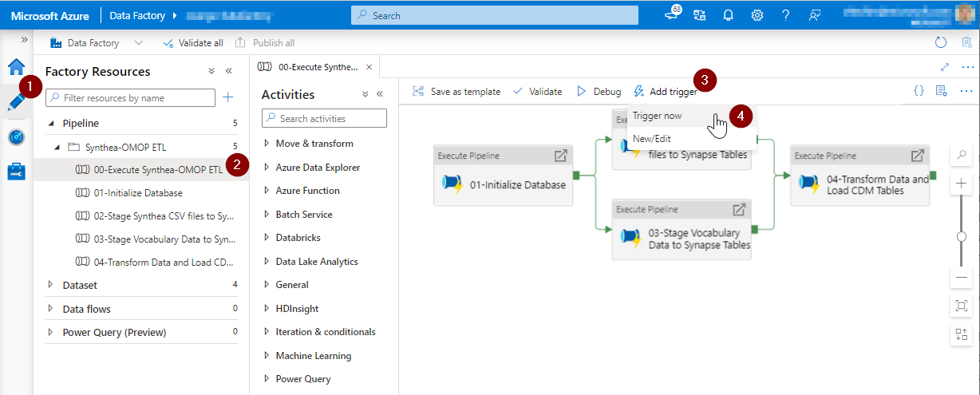Open the Data Factory dropdown
The height and width of the screenshot is (395, 980).
point(140,43)
